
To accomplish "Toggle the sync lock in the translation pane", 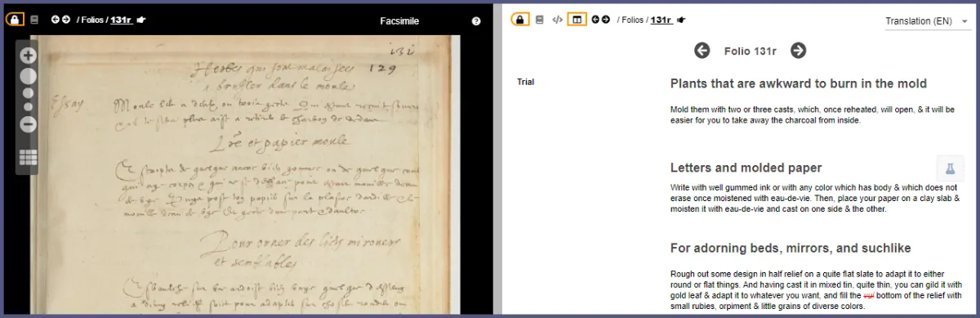I will pos(519,19).
